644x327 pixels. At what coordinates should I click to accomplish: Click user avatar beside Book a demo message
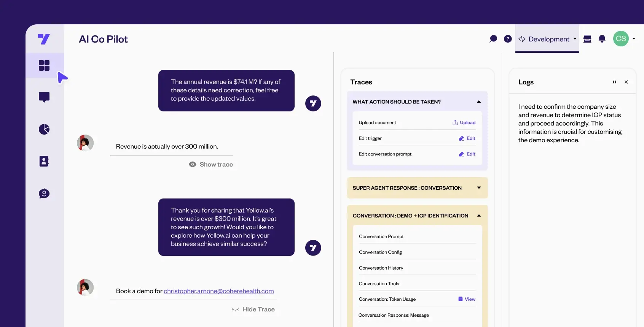85,287
